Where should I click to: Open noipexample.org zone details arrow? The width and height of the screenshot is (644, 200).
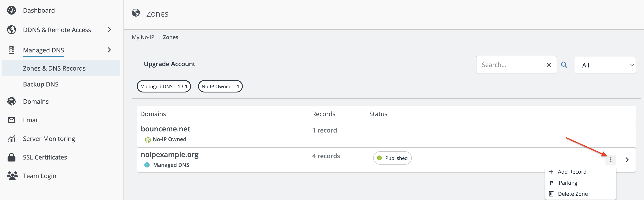point(627,160)
